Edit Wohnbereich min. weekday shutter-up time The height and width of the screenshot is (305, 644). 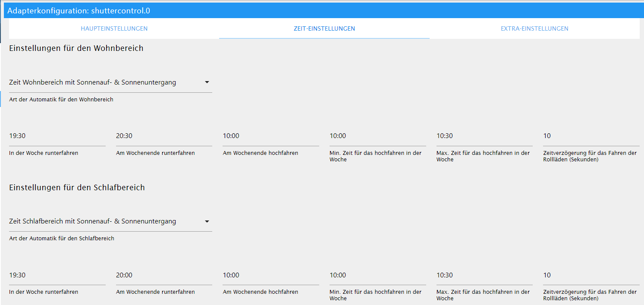[378, 136]
